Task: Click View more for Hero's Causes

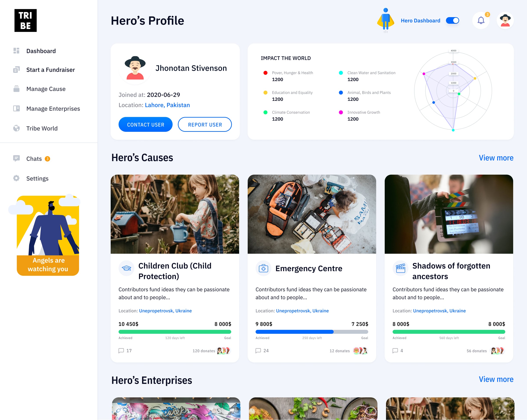Action: (496, 158)
